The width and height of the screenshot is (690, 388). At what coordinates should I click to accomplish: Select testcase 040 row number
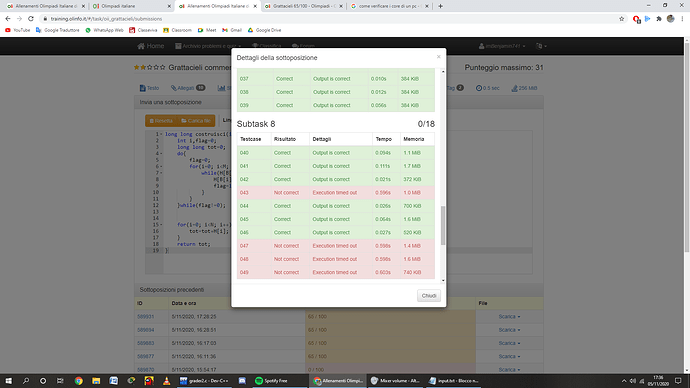244,153
